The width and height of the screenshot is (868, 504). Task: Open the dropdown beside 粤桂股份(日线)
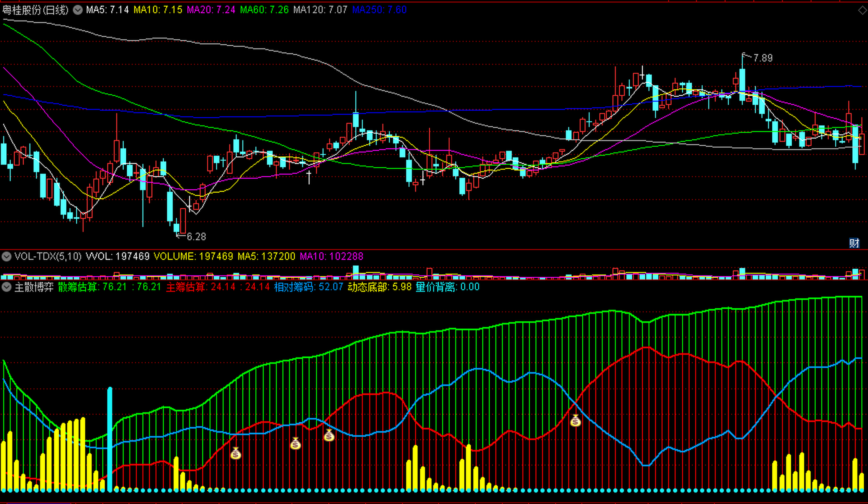point(78,10)
